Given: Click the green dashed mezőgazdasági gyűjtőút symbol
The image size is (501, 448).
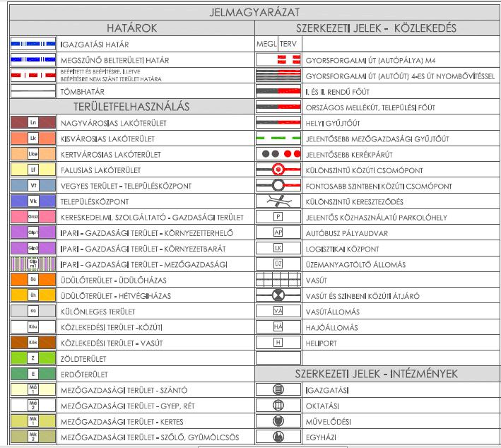Looking at the screenshot, I should (278, 138).
